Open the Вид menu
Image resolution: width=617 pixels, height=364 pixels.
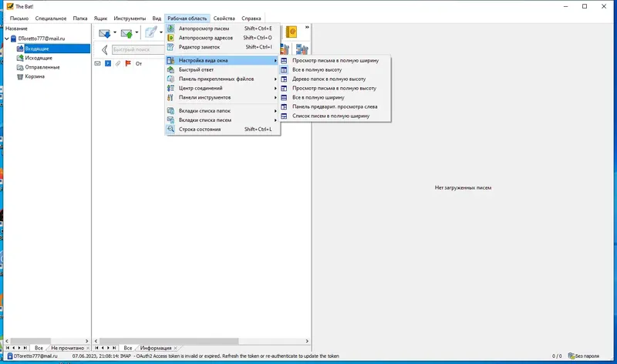coord(157,19)
